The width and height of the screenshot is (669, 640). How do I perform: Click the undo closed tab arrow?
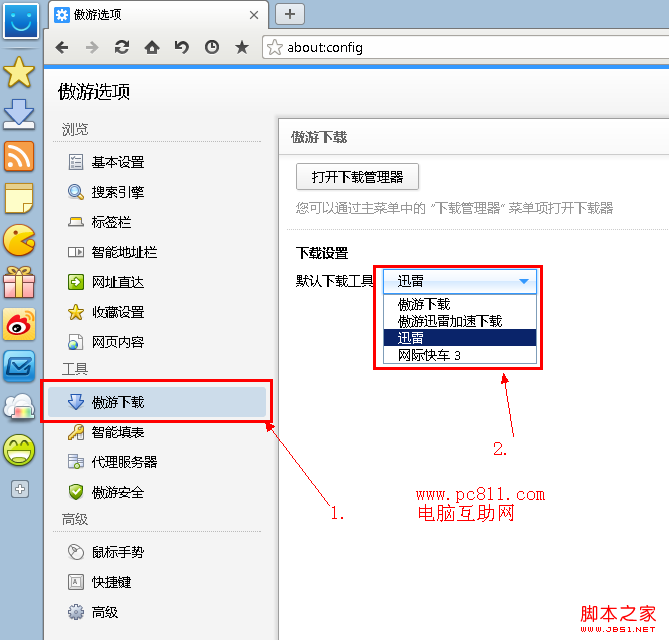click(x=182, y=47)
